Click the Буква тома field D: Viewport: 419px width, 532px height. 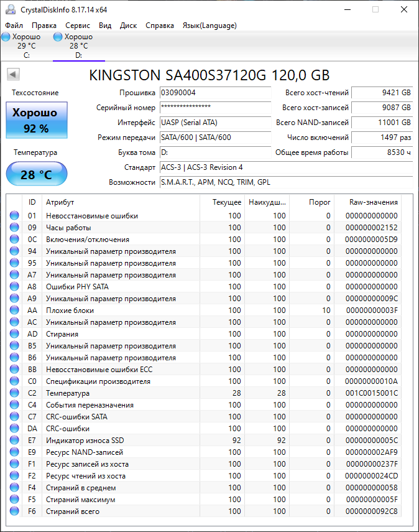[215, 152]
